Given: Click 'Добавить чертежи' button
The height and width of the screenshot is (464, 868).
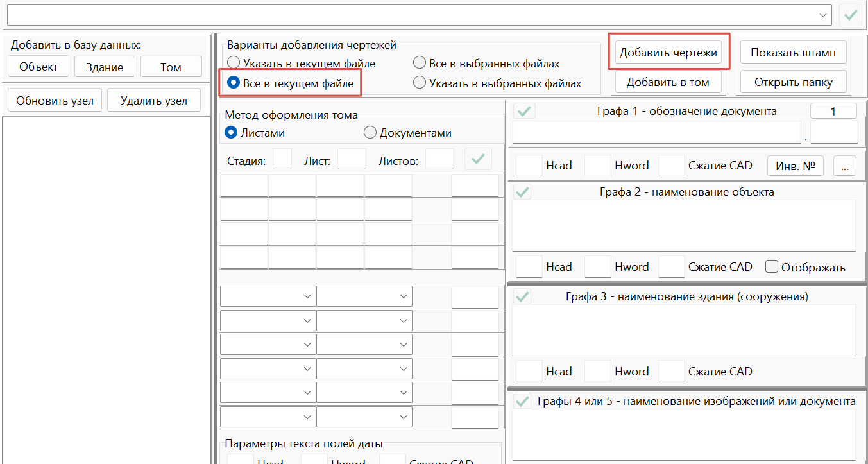Looking at the screenshot, I should point(668,53).
